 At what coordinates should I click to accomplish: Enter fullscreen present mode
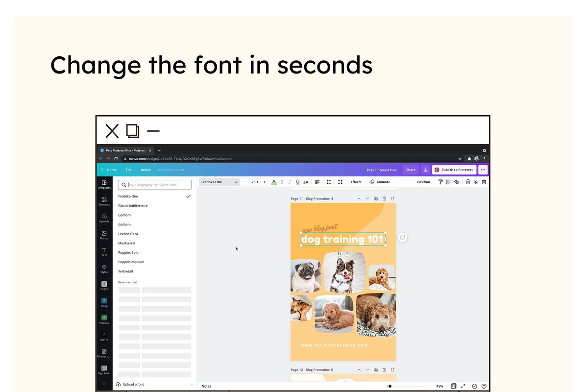[x=463, y=386]
